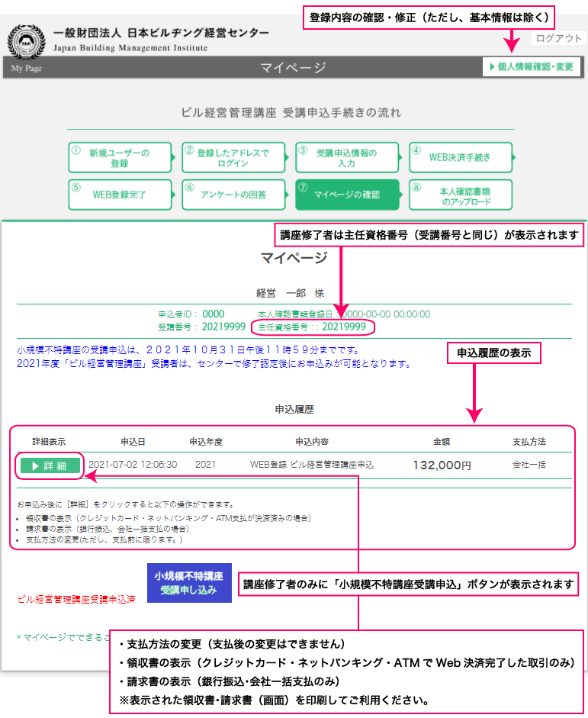Click the 詳細表示 column header
Image resolution: width=588 pixels, height=718 pixels.
pyautogui.click(x=49, y=442)
